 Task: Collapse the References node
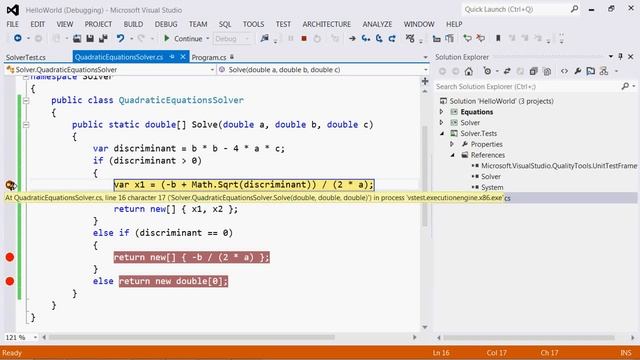coord(453,155)
